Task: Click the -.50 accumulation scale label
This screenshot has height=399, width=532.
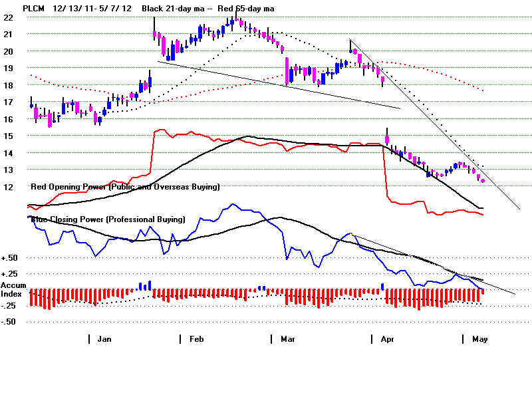Action: pyautogui.click(x=10, y=321)
